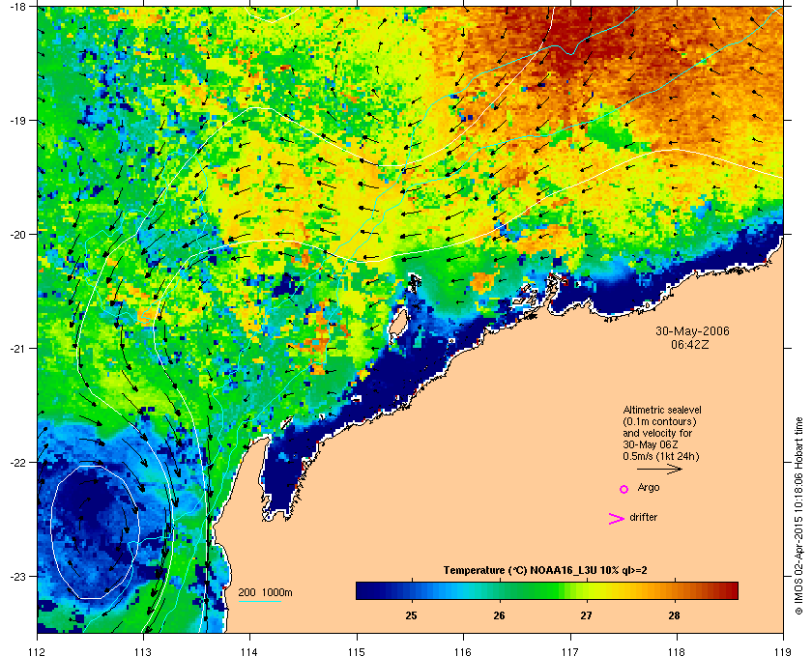
Task: Click the longitude axis label 113
Action: (x=143, y=651)
